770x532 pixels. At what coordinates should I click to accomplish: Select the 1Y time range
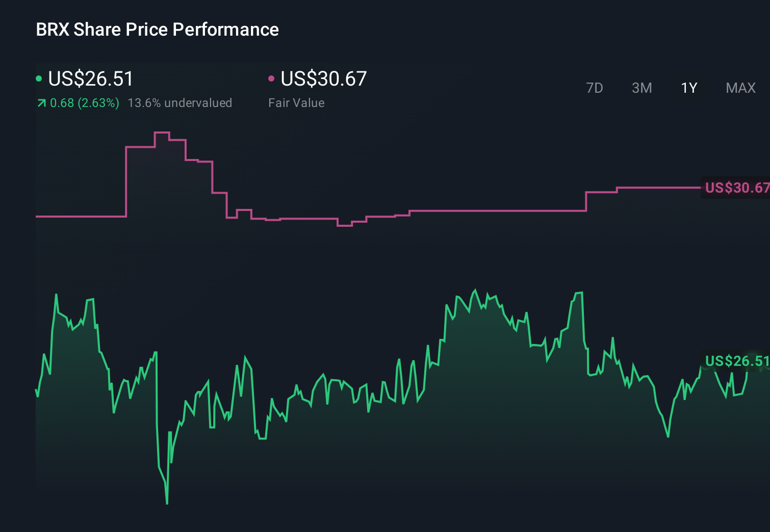point(688,88)
